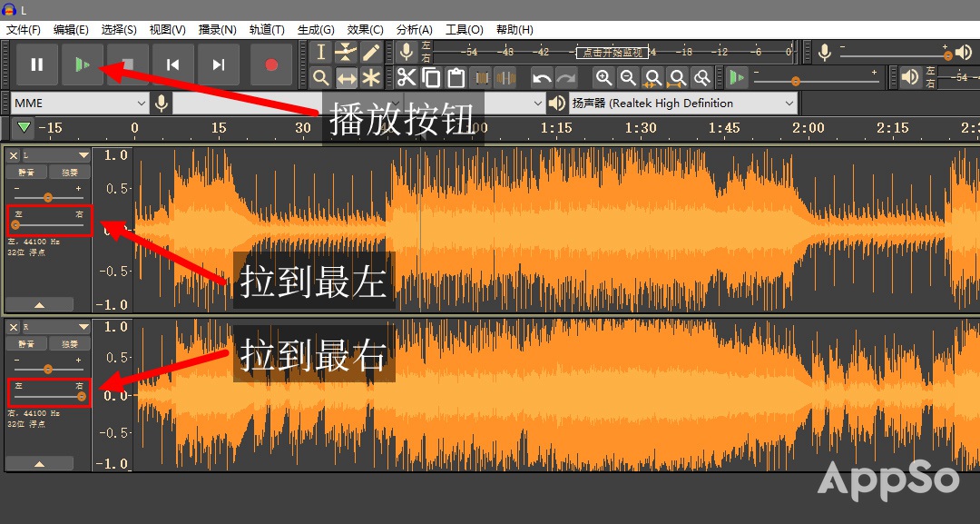
Task: Open the 效果 menu
Action: coord(364,28)
